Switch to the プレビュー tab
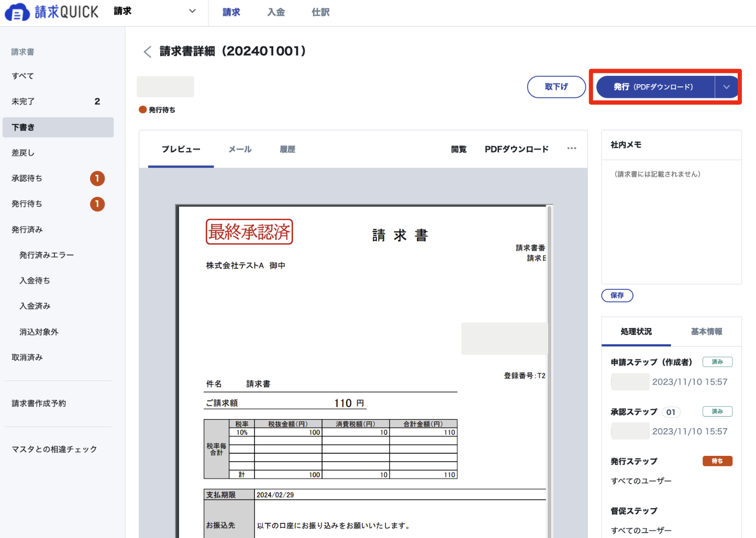Image resolution: width=756 pixels, height=538 pixels. coord(181,149)
